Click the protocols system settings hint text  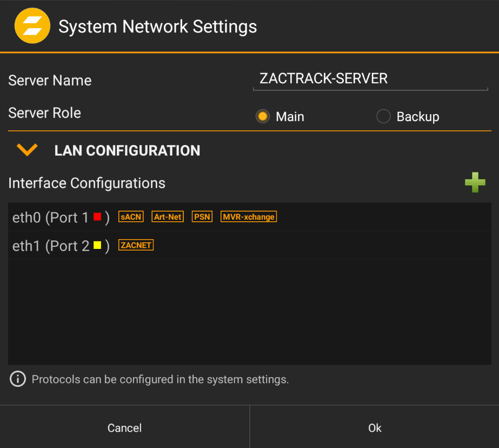[x=161, y=379]
